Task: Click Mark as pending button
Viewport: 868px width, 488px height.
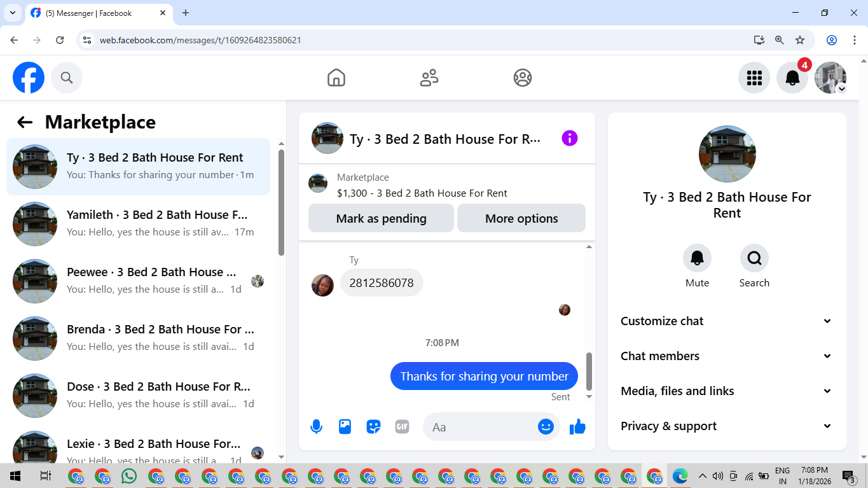Action: (x=381, y=218)
